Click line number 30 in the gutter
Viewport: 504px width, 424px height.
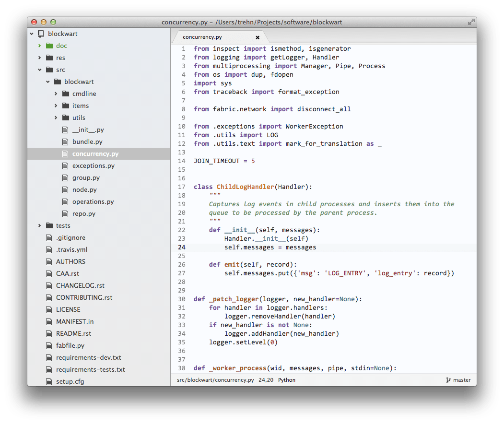pos(182,299)
